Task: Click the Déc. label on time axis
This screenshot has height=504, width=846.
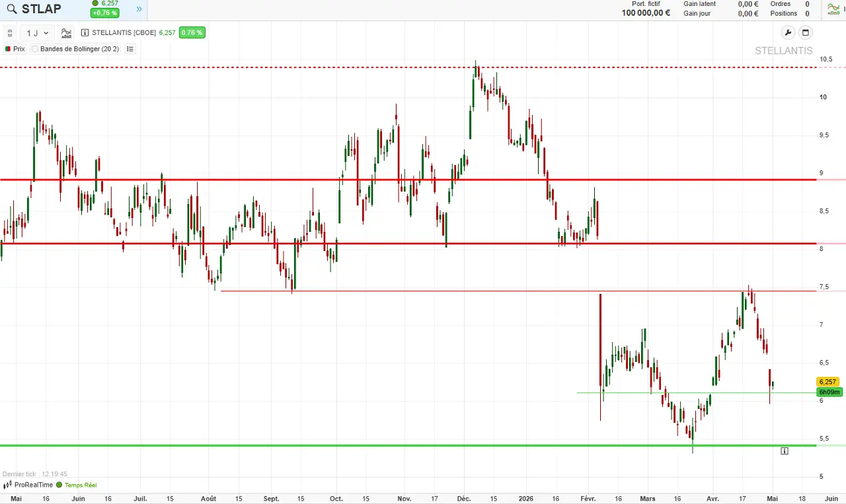Action: pos(463,499)
